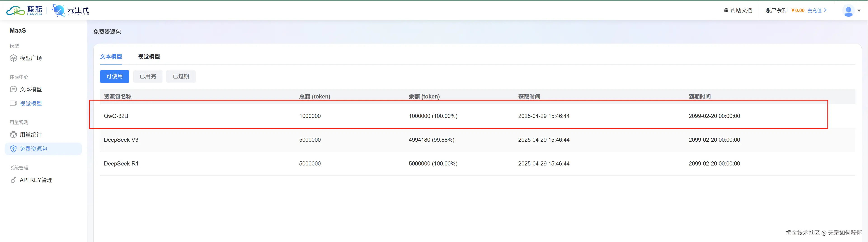Select the 可使用 filter button
The image size is (868, 242).
pyautogui.click(x=114, y=76)
